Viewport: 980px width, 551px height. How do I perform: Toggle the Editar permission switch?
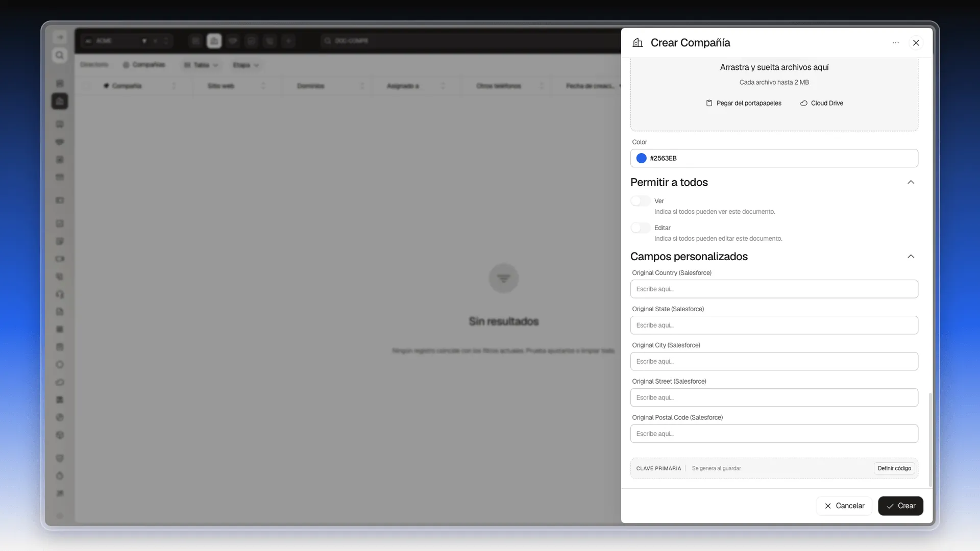tap(641, 228)
